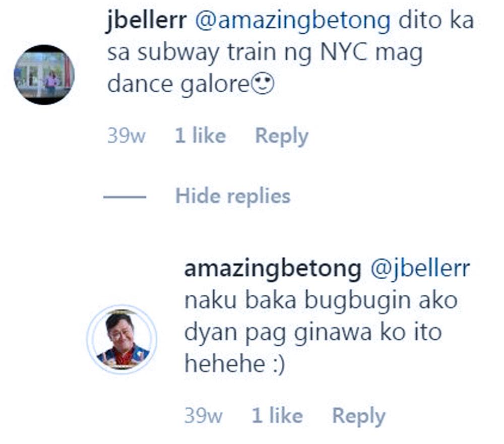View the 1 like on amazingbetong's reply
The width and height of the screenshot is (504, 444).
point(277,416)
